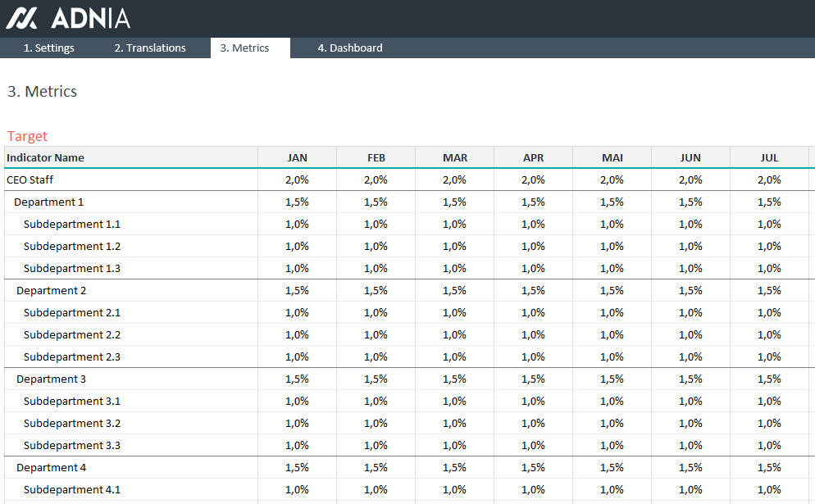Click the Indicator Name column header
This screenshot has width=815, height=504.
point(45,158)
